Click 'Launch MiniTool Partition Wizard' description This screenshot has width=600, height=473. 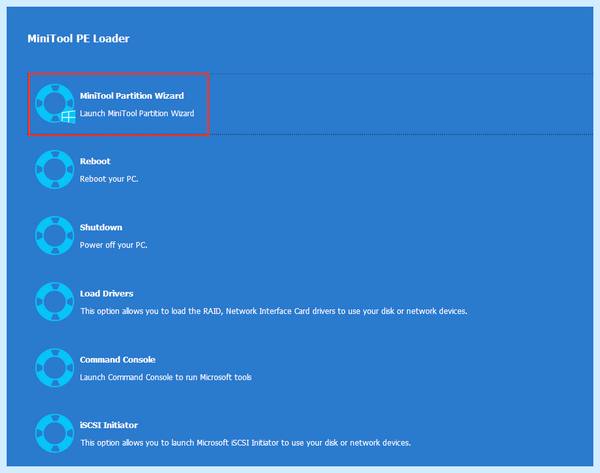tap(137, 113)
